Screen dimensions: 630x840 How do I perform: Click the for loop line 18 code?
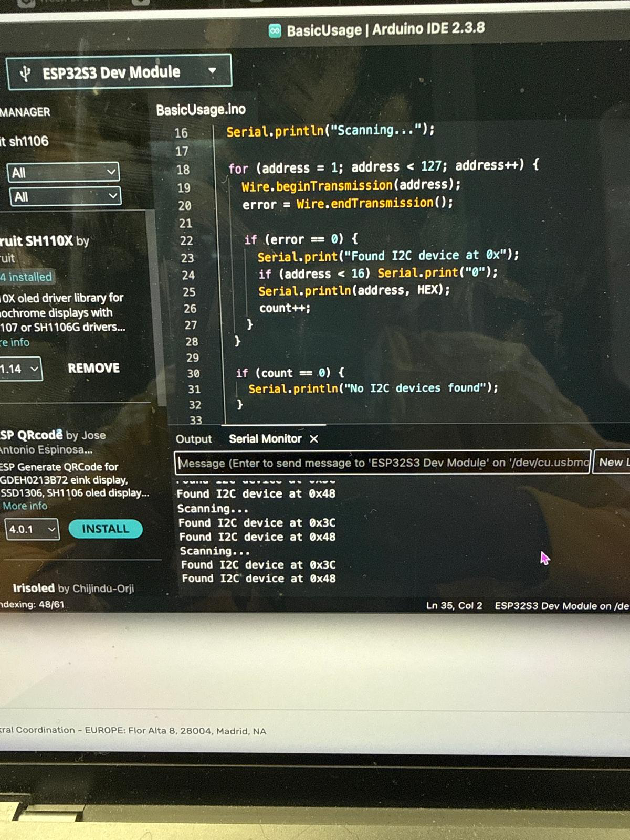pyautogui.click(x=384, y=167)
